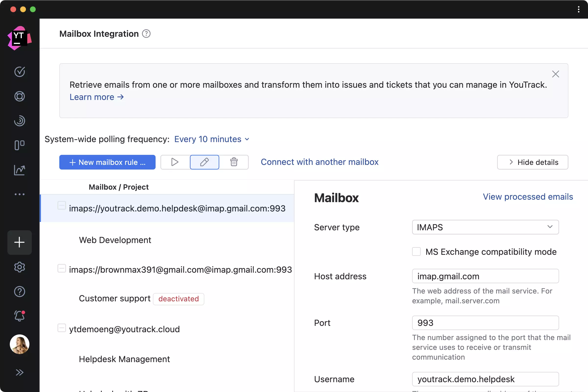This screenshot has width=588, height=392.
Task: Click into the Host address field
Action: click(x=485, y=276)
